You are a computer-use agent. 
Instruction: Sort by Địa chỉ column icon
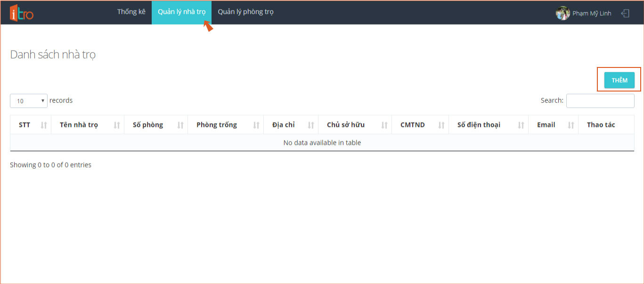pyautogui.click(x=311, y=125)
